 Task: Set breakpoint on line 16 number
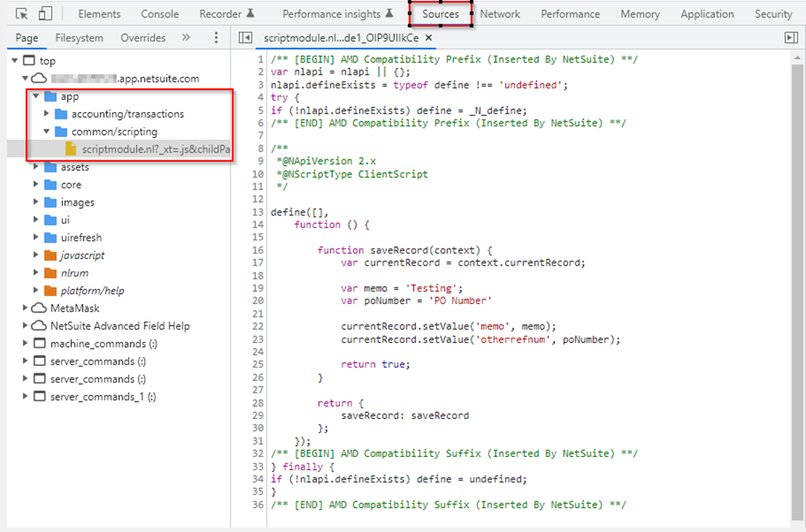click(258, 250)
